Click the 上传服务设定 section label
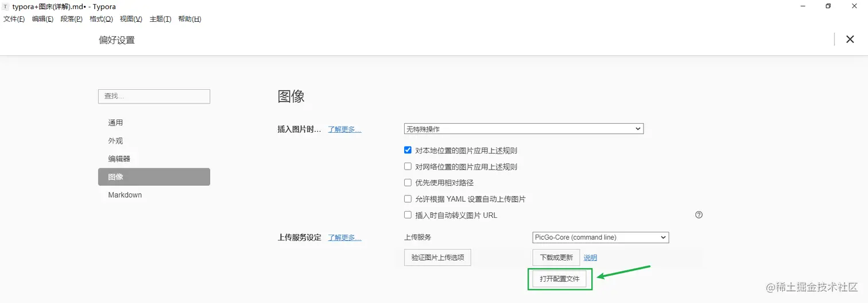The width and height of the screenshot is (868, 303). [299, 237]
